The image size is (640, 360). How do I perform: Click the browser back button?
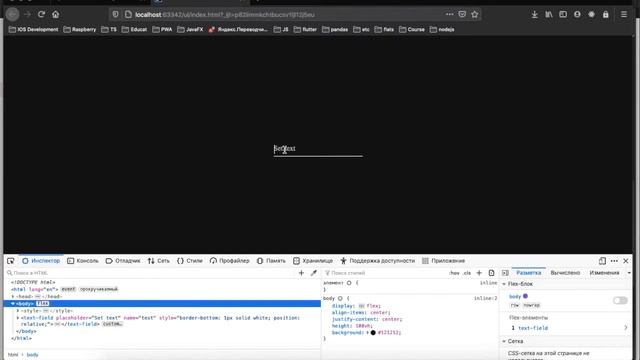click(12, 15)
